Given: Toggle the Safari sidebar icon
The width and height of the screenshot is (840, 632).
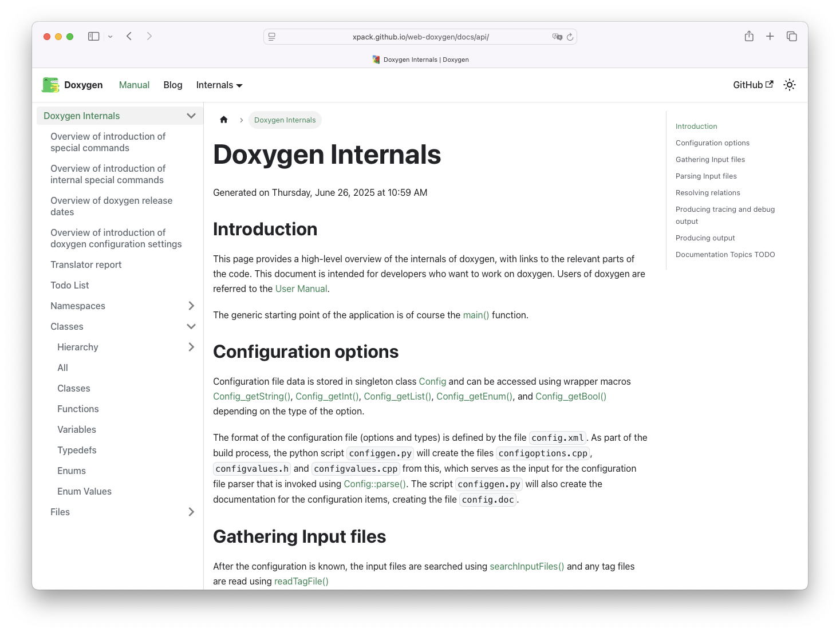Looking at the screenshot, I should [93, 36].
